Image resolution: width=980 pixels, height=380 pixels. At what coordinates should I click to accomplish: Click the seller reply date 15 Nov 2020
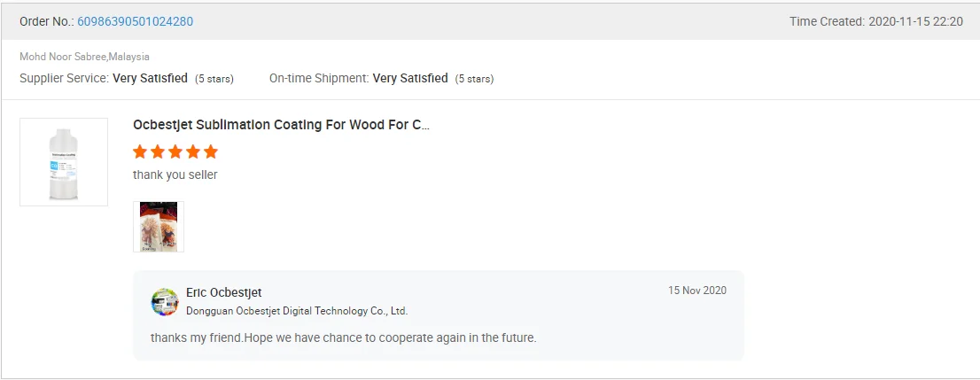(696, 291)
